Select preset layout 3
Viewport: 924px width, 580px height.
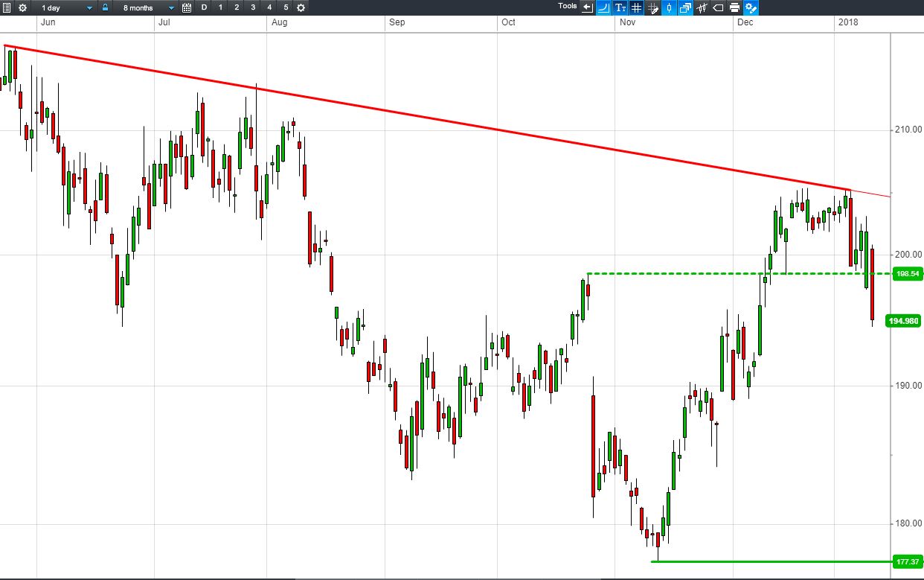253,7
